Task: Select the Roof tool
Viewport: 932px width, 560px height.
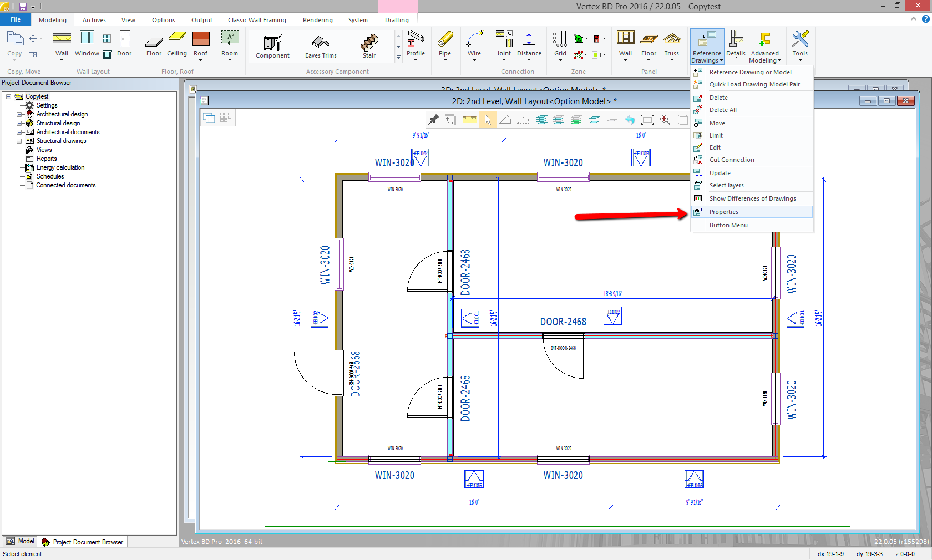Action: (x=200, y=44)
